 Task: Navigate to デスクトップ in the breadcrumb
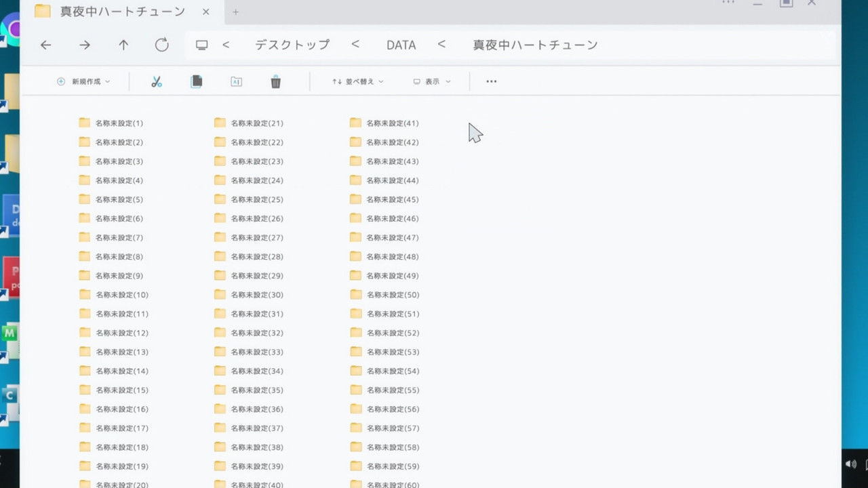[292, 45]
